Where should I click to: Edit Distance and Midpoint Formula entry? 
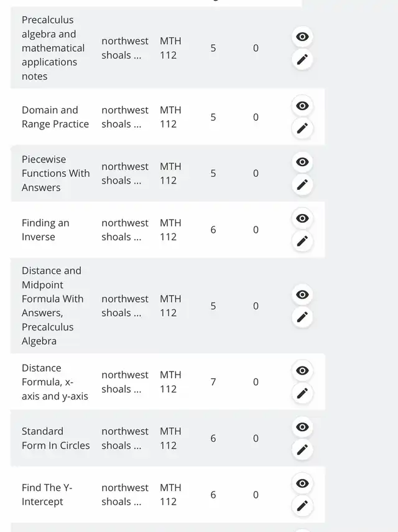click(302, 317)
